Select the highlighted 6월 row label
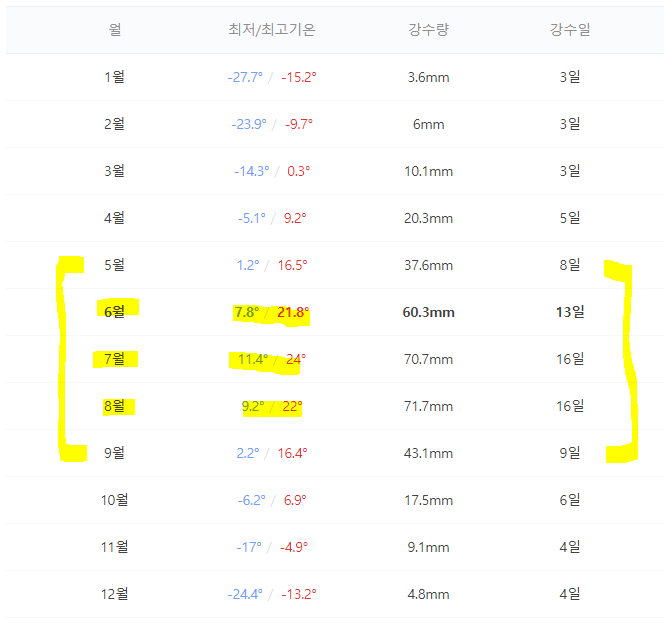672x625 pixels. click(114, 312)
